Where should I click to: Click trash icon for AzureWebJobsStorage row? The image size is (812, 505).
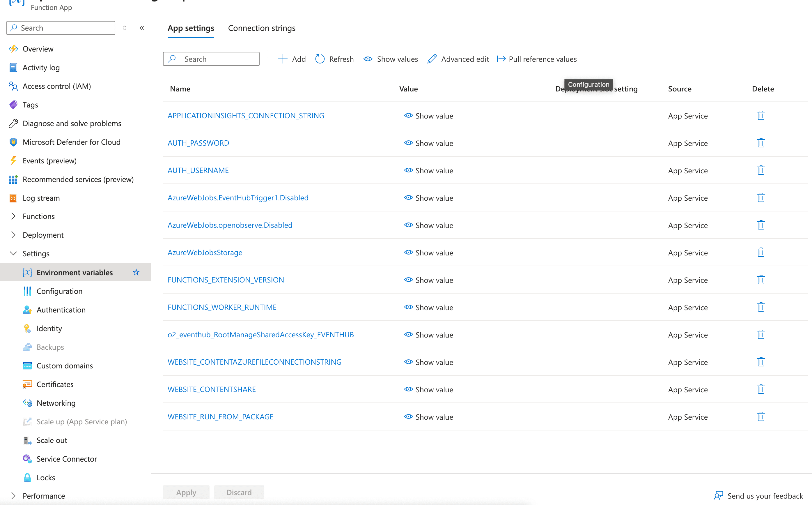[x=760, y=252]
